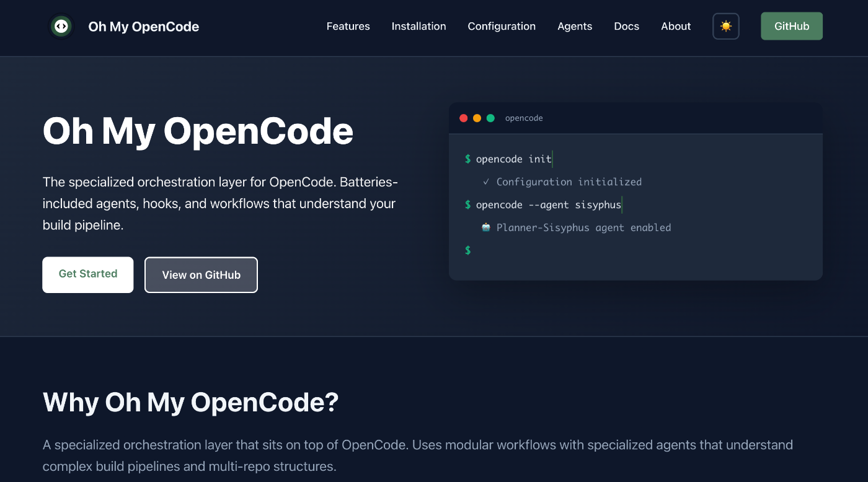Click the robot emoji beside Planner-Sisyphus
Viewport: 868px width, 482px height.
[x=485, y=227]
